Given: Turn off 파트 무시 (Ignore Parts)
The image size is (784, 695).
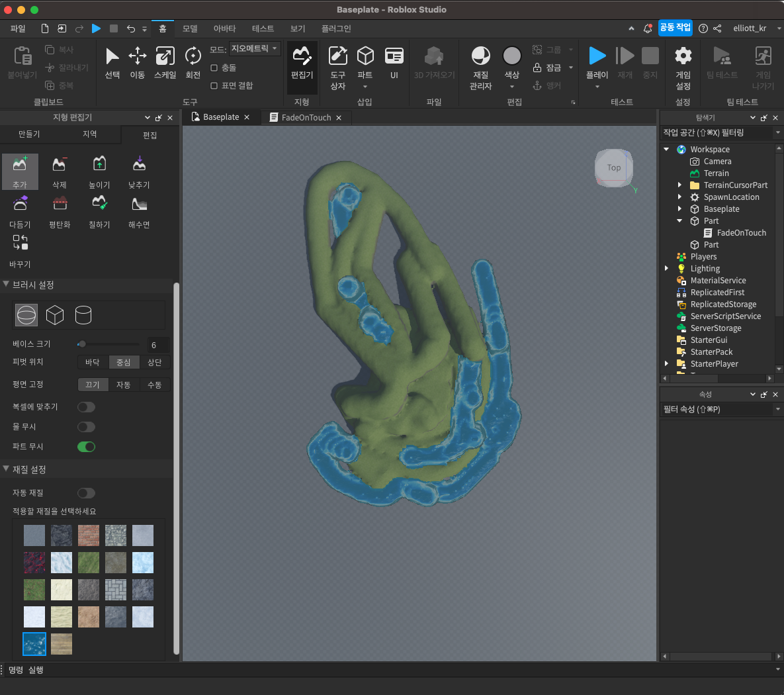Looking at the screenshot, I should (x=86, y=447).
